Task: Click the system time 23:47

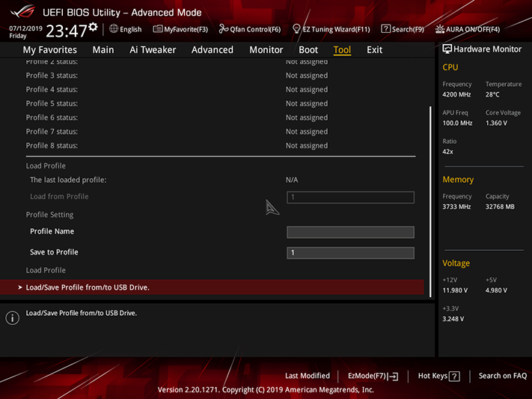Action: coord(67,31)
